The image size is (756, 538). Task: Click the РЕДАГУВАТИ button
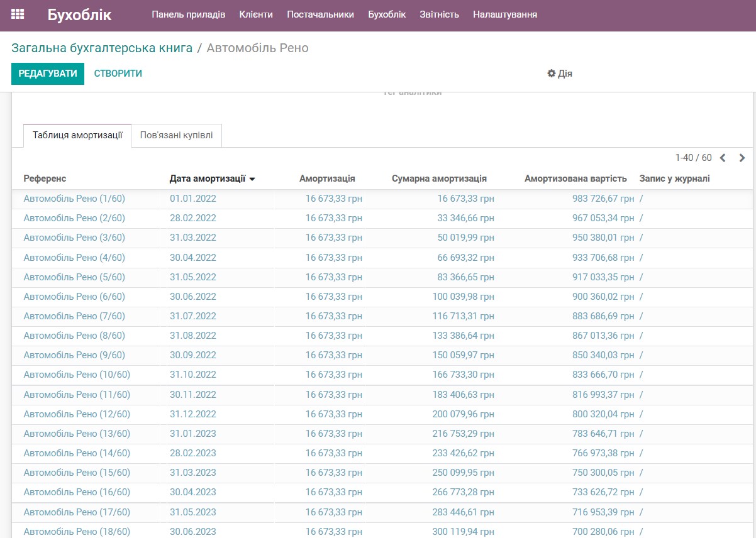[47, 74]
